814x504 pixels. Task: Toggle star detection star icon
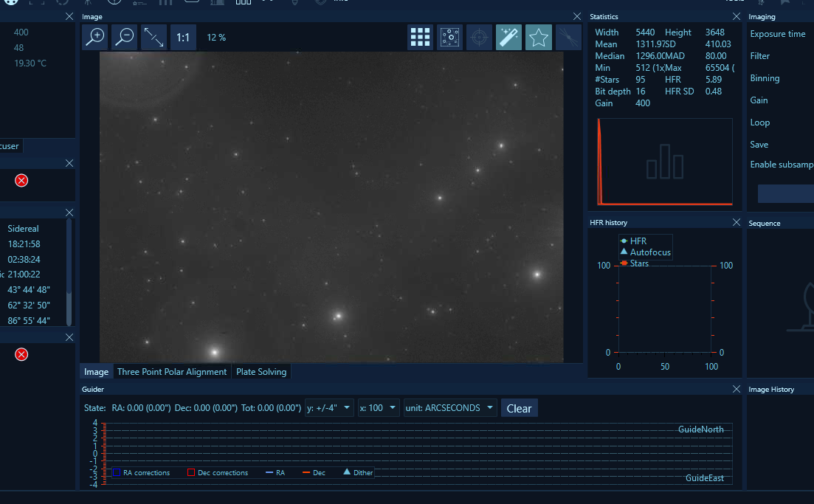(538, 38)
